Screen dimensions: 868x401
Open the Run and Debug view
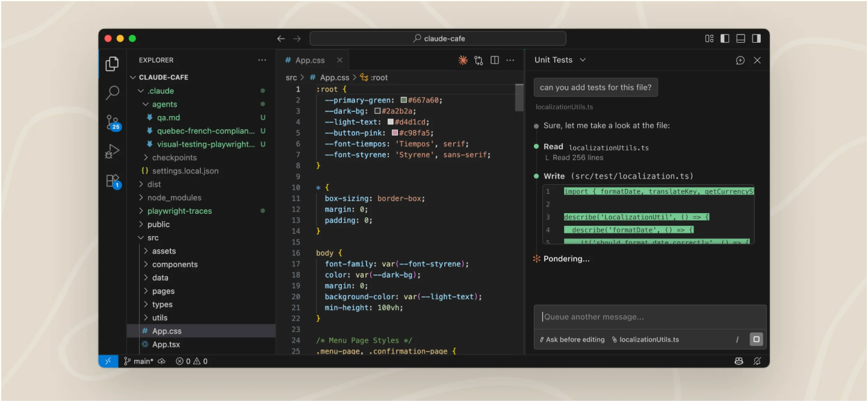tap(113, 151)
